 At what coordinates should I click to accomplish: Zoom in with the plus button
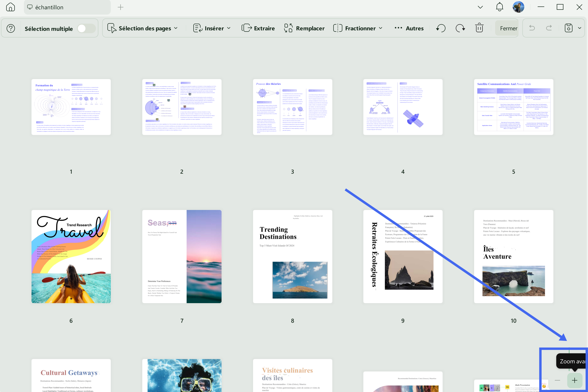(574, 380)
